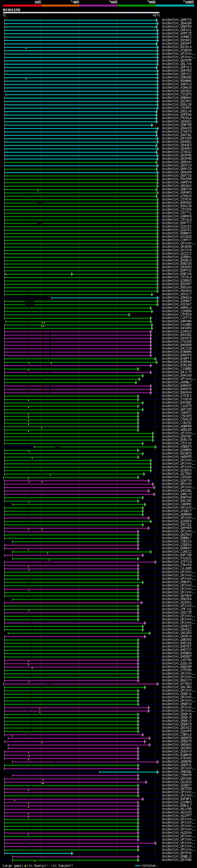The height and width of the screenshot is (868, 197).
Task: Select hit label UniRef100_Q9SPM5
Action: (x=177, y=61)
